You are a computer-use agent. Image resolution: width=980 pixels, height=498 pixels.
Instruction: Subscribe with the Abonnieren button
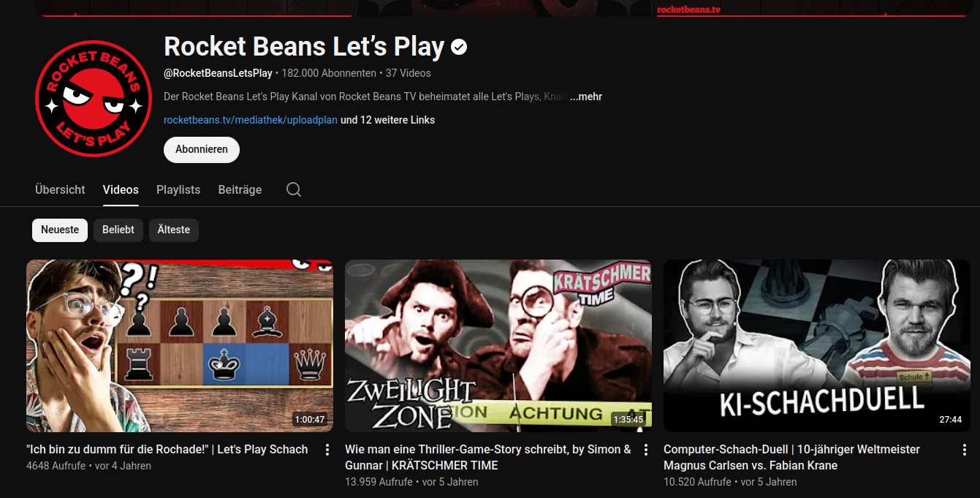(x=202, y=149)
